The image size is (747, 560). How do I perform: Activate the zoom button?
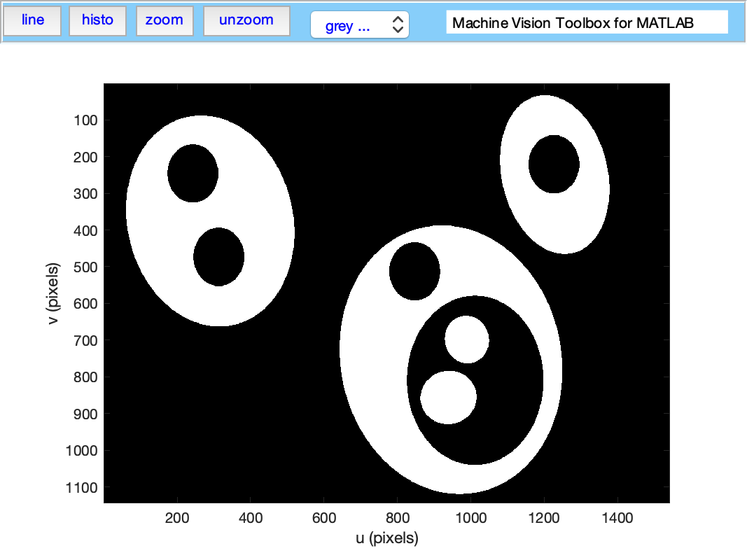165,20
